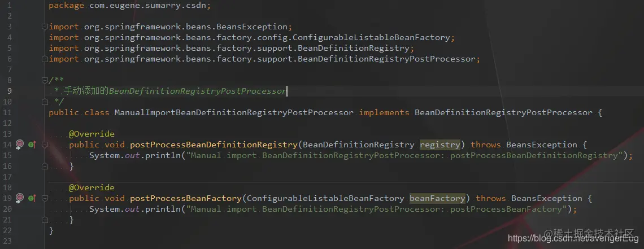The width and height of the screenshot is (644, 249).
Task: Click the closing class brace on line 22
Action: pos(51,230)
